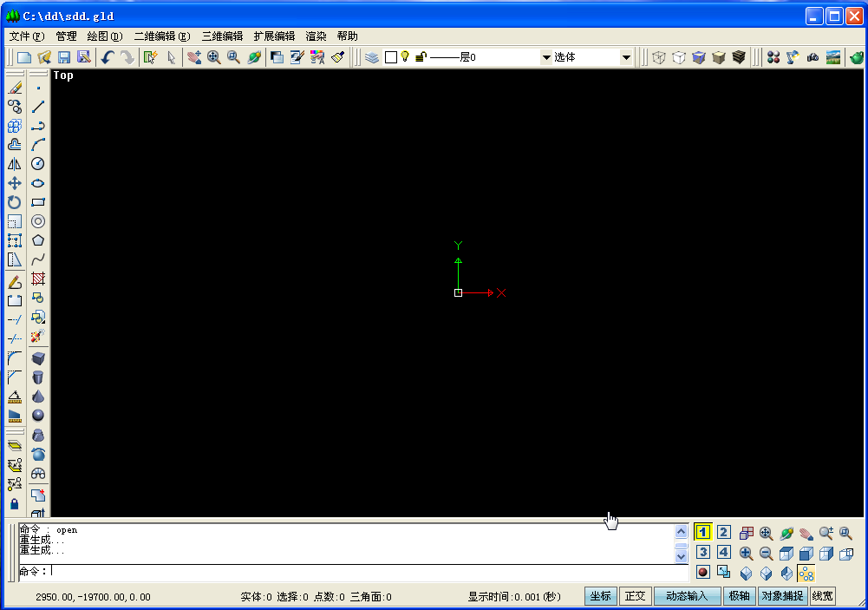Toggle 极轴 polar tracking
This screenshot has height=610, width=868.
click(739, 596)
